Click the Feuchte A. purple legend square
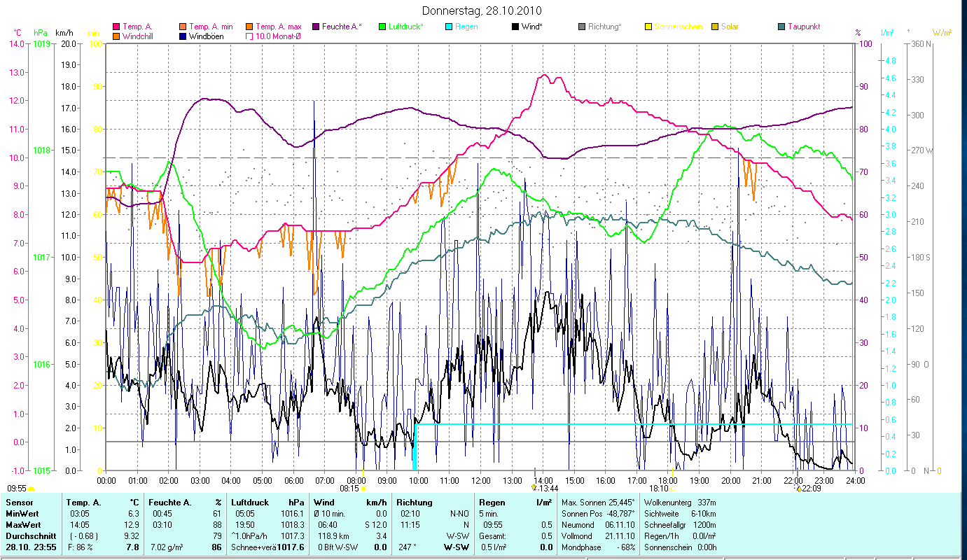This screenshot has width=967, height=560. click(316, 27)
